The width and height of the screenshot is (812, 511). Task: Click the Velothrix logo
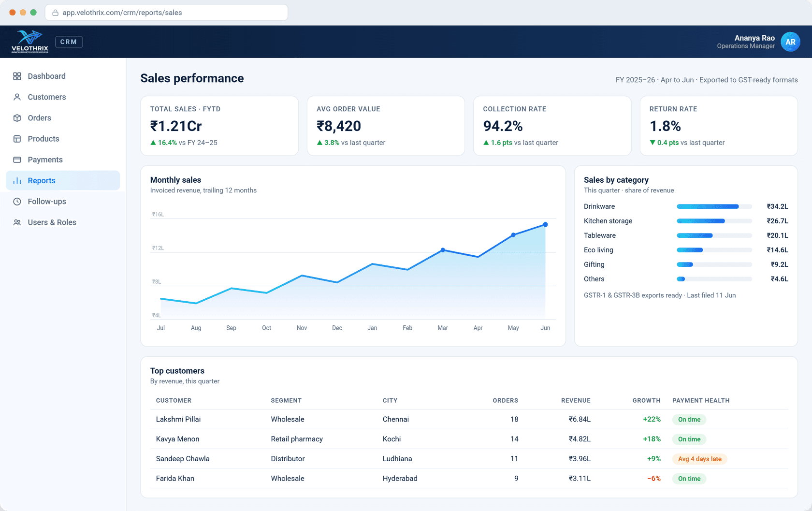tap(30, 42)
